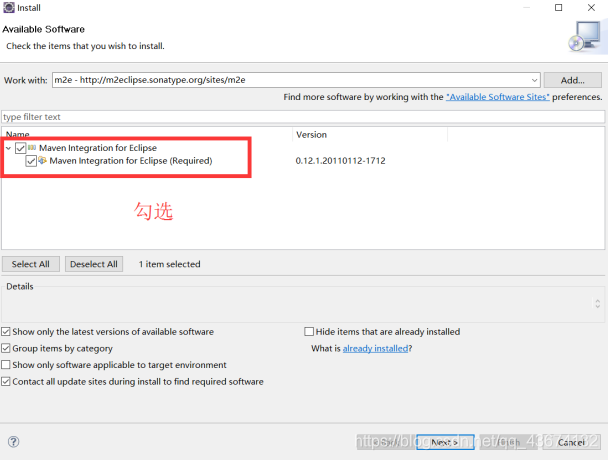Close the Install dialog
The image size is (608, 460).
pos(591,7)
